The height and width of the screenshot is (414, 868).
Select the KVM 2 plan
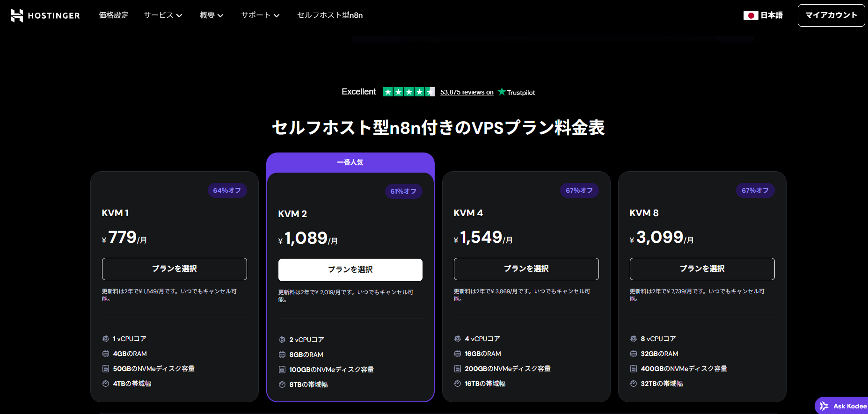point(350,270)
